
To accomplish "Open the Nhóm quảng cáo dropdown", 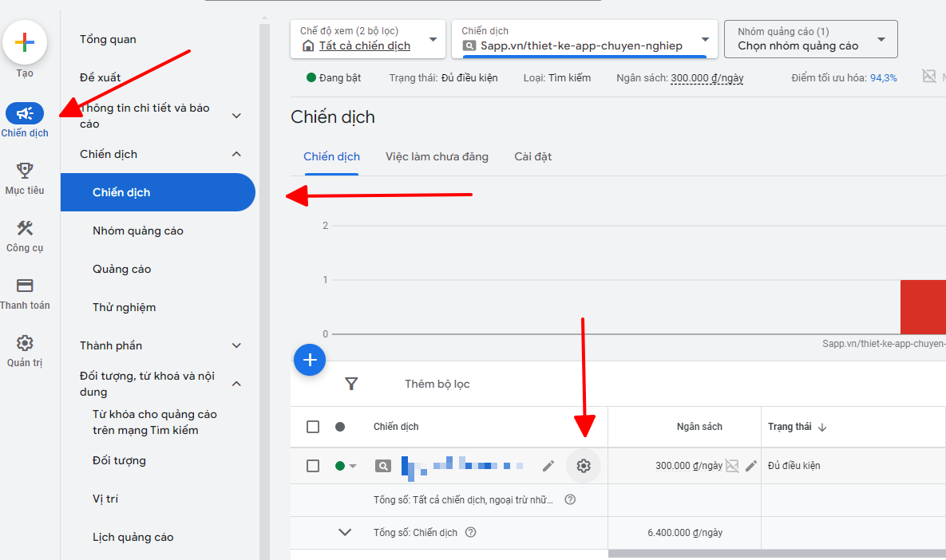I will 811,39.
